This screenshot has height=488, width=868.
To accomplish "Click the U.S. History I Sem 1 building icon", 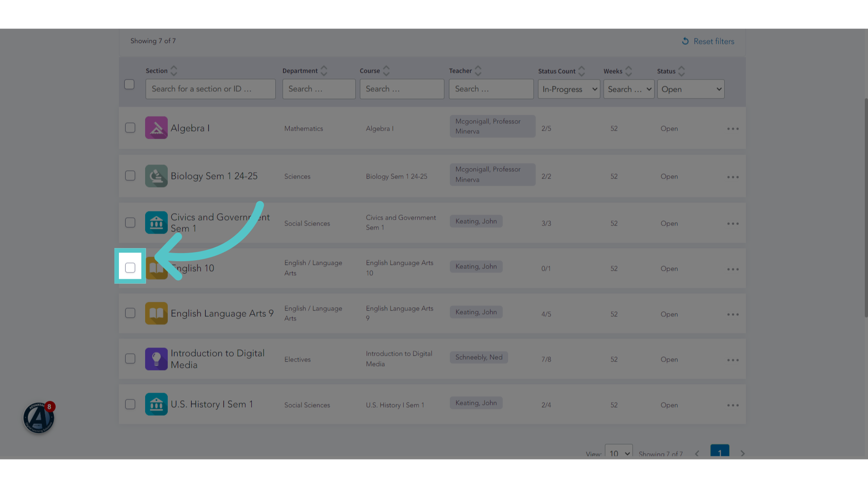I will coord(156,404).
